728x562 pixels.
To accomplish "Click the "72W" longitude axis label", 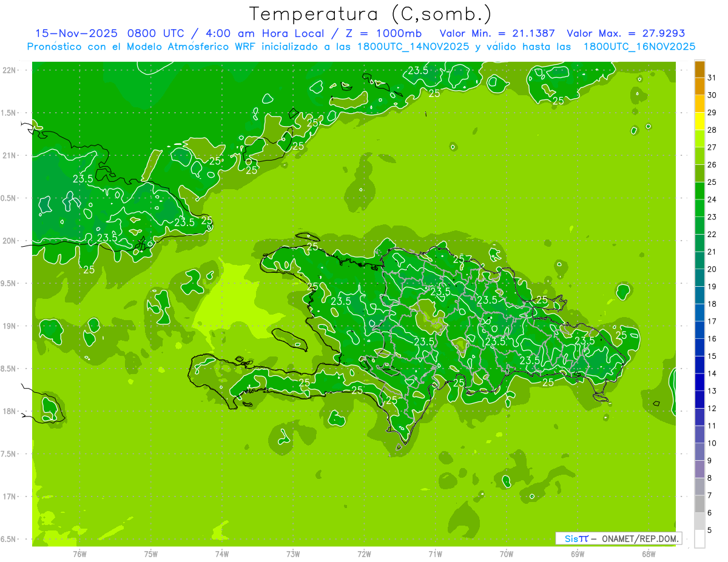I will [x=364, y=554].
